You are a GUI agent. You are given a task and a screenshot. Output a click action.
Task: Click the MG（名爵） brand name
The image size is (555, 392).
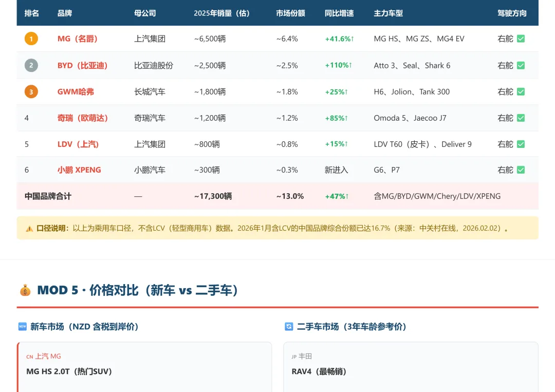point(78,39)
